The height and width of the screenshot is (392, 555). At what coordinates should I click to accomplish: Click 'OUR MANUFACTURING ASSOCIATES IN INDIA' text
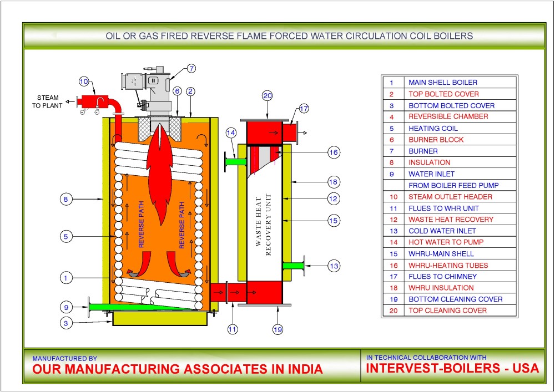pyautogui.click(x=178, y=369)
